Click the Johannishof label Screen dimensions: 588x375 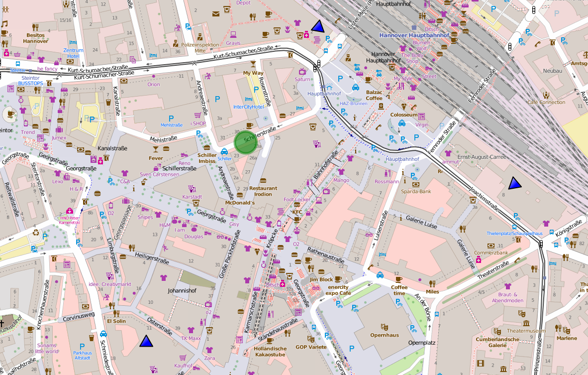[182, 290]
